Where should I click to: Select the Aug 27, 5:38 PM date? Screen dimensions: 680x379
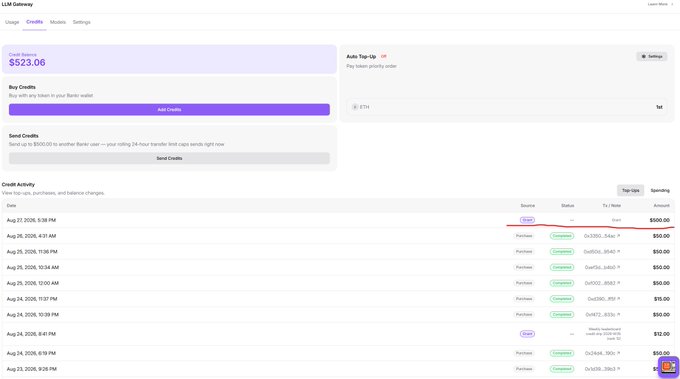(x=31, y=220)
